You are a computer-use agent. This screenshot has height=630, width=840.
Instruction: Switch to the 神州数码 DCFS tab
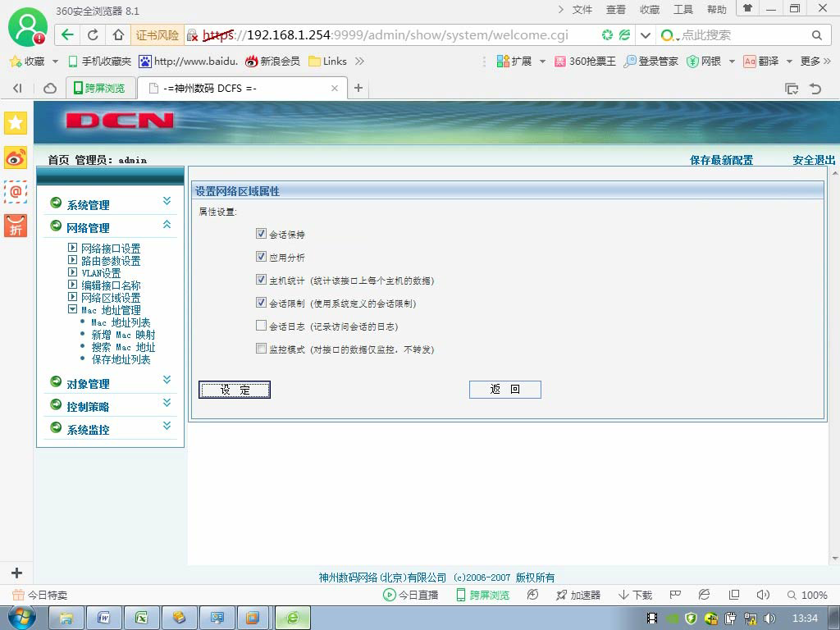[242, 89]
